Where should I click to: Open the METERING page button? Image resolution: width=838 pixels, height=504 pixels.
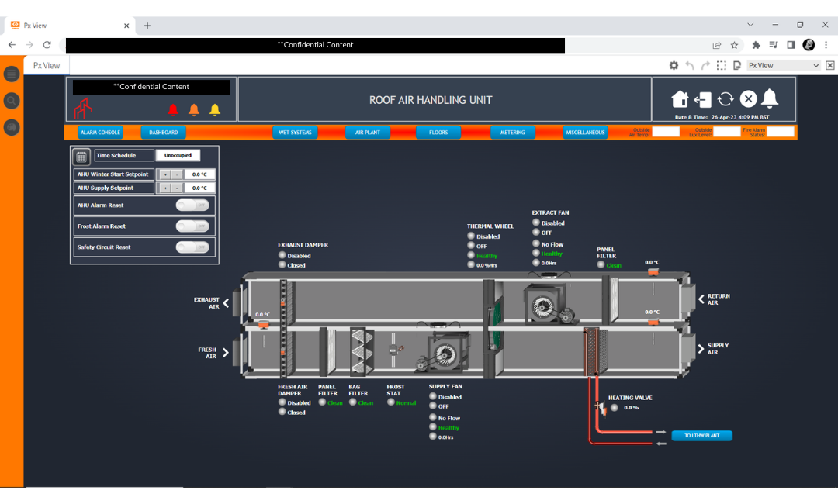click(513, 132)
